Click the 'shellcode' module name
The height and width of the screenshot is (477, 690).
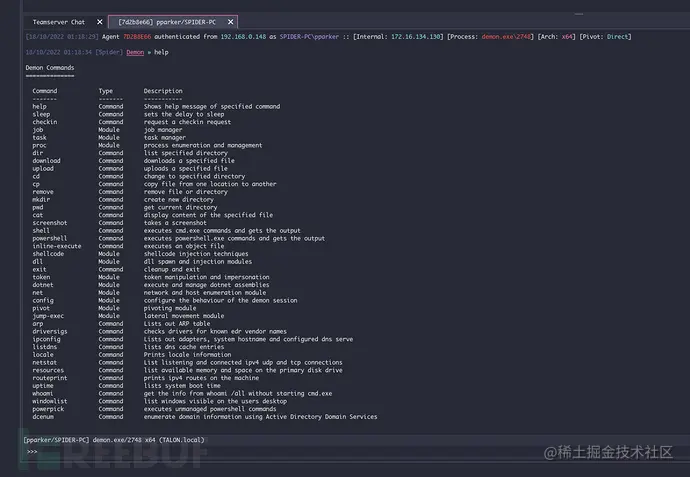(48, 254)
